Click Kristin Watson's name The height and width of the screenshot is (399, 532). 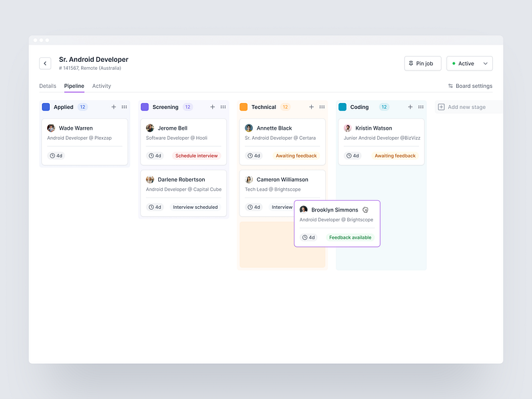374,128
